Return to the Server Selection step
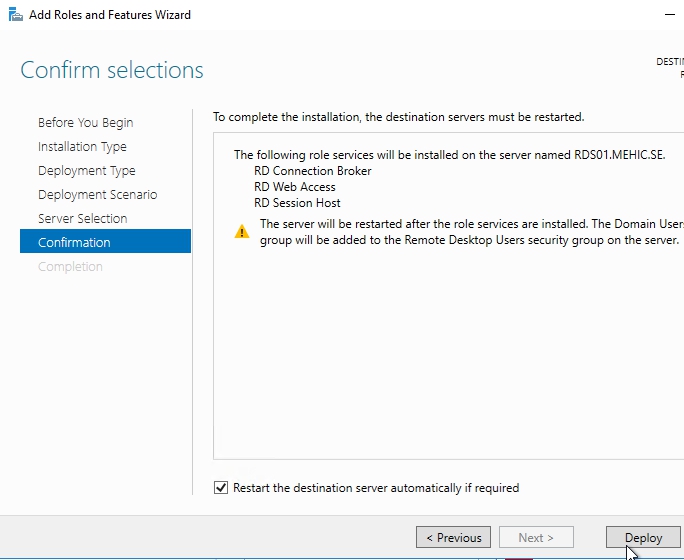The height and width of the screenshot is (560, 684). click(82, 219)
